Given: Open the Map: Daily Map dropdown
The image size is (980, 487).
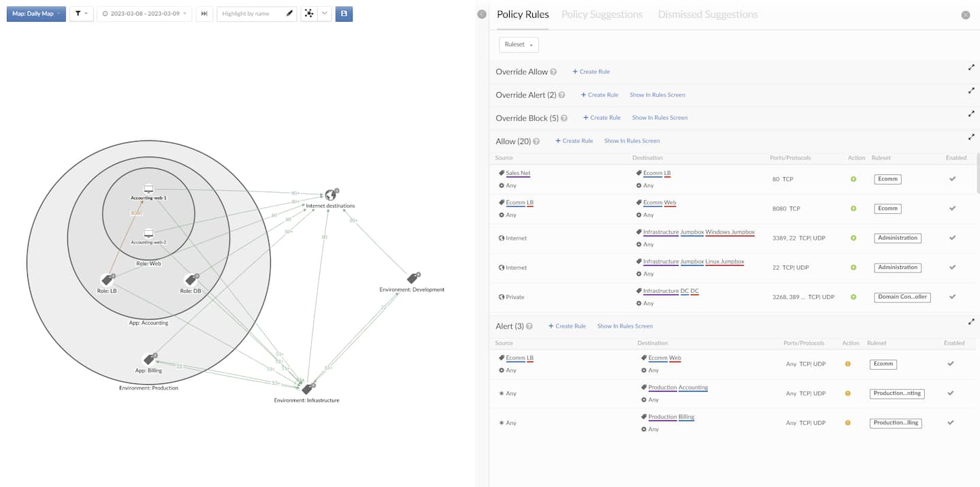Looking at the screenshot, I should [36, 14].
